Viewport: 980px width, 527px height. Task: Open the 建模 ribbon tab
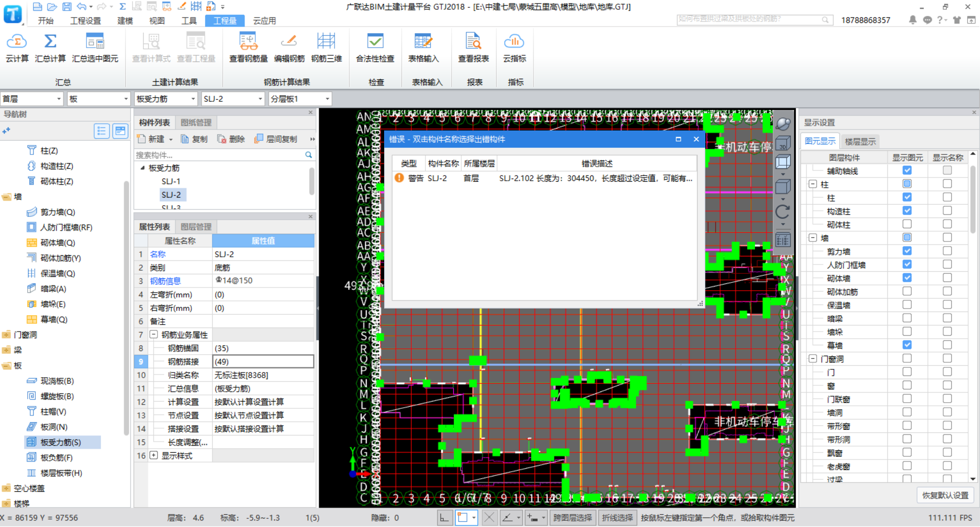pos(125,20)
